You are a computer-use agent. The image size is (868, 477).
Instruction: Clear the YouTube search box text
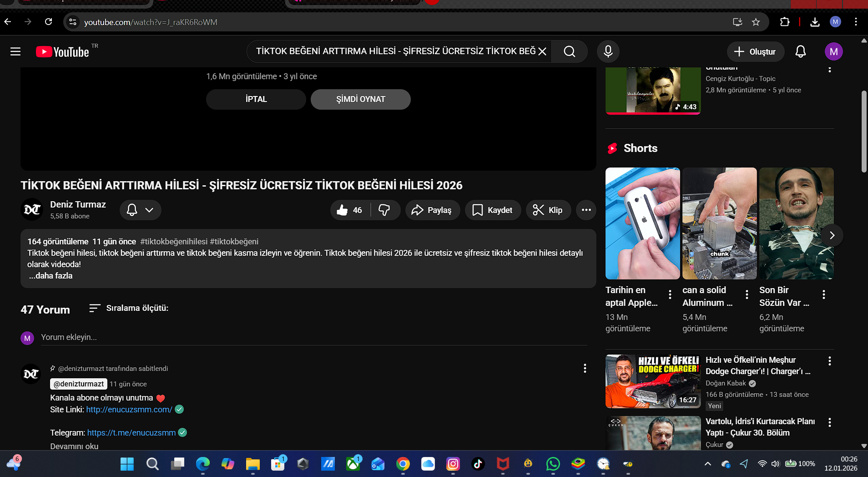coord(542,51)
